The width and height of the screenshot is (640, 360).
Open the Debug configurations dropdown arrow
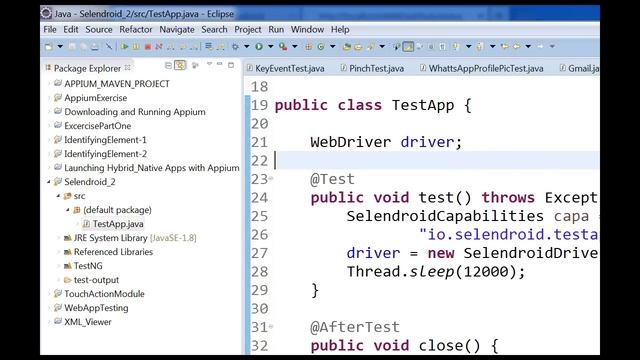(247, 47)
